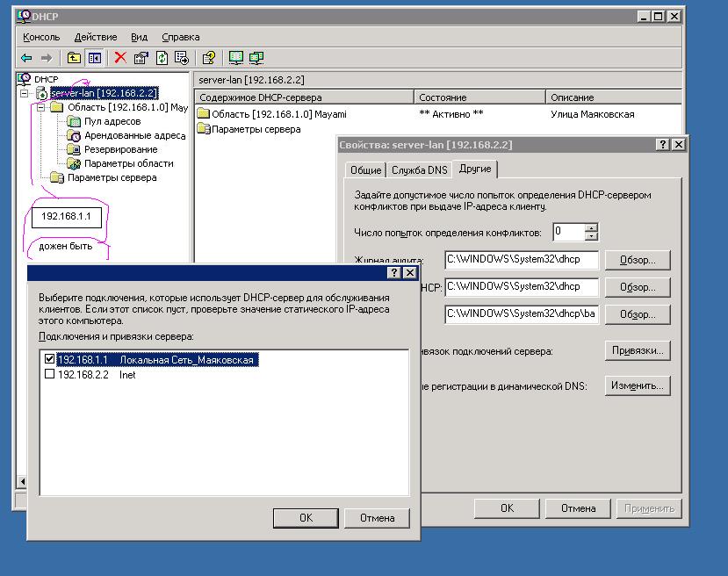
Task: Check the 192.168.2.2 Inet binding
Action: click(x=49, y=374)
